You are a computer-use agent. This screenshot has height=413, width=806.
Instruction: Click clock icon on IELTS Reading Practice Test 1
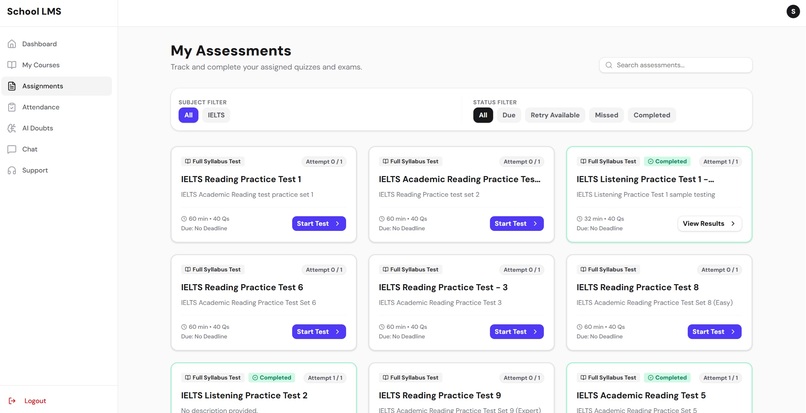pos(184,219)
